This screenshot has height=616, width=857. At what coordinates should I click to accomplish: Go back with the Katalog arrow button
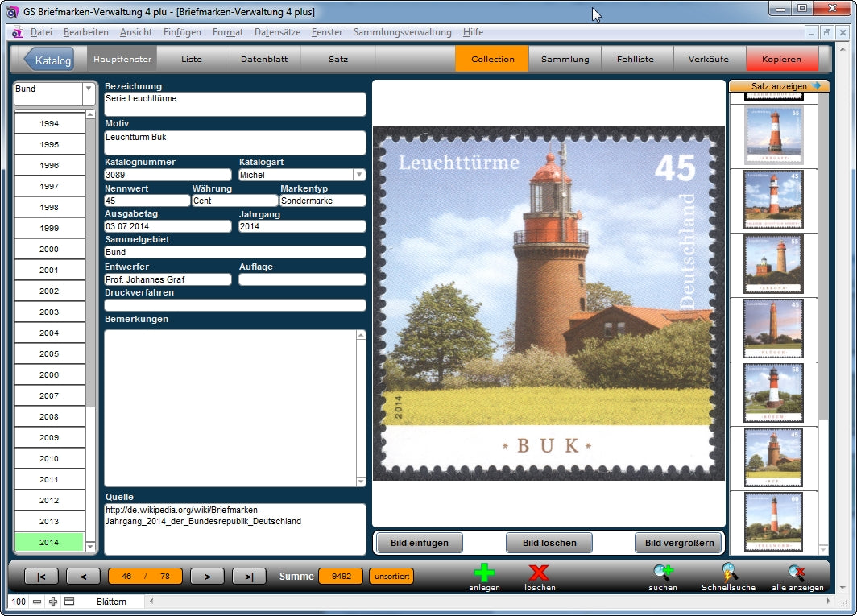click(x=48, y=60)
